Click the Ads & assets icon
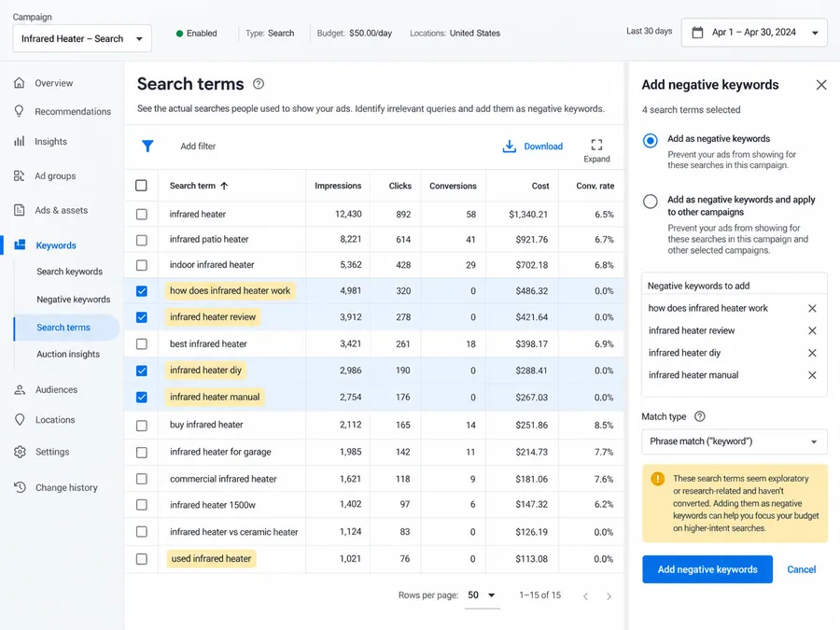Viewport: 840px width, 630px height. 20,210
